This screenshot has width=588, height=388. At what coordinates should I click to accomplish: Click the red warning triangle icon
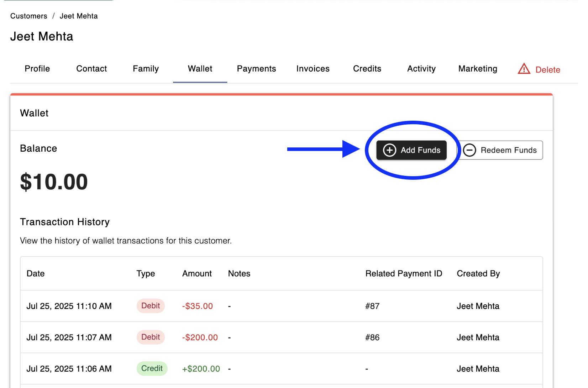[524, 69]
